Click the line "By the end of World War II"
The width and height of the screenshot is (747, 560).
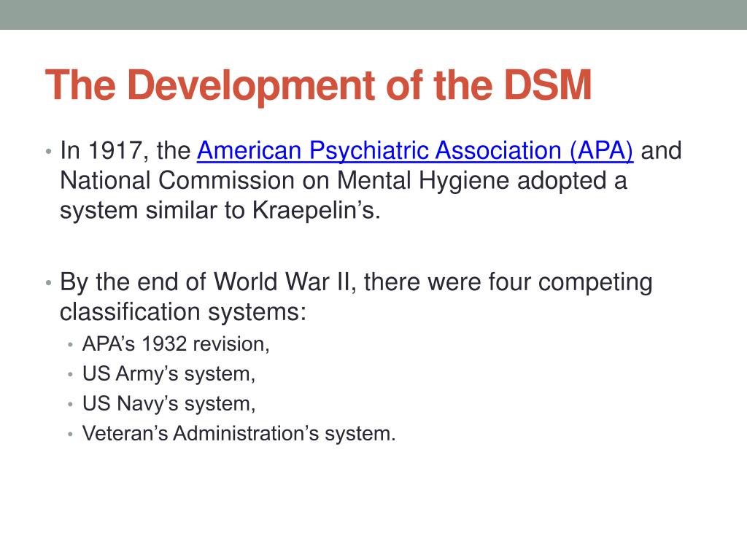[x=208, y=282]
